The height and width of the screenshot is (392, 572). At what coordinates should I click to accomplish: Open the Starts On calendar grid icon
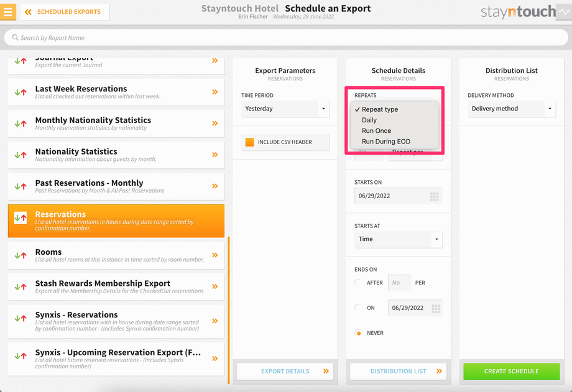click(x=434, y=196)
